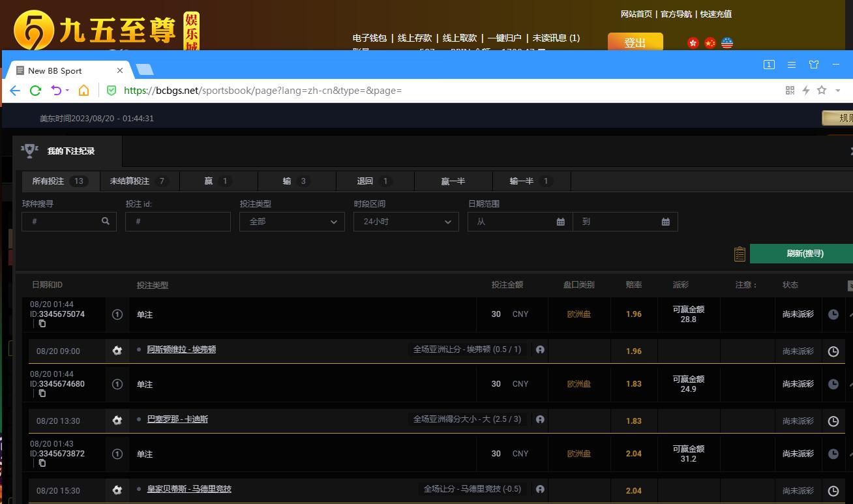The width and height of the screenshot is (853, 504).
Task: Select the US flag language icon
Action: coord(727,43)
